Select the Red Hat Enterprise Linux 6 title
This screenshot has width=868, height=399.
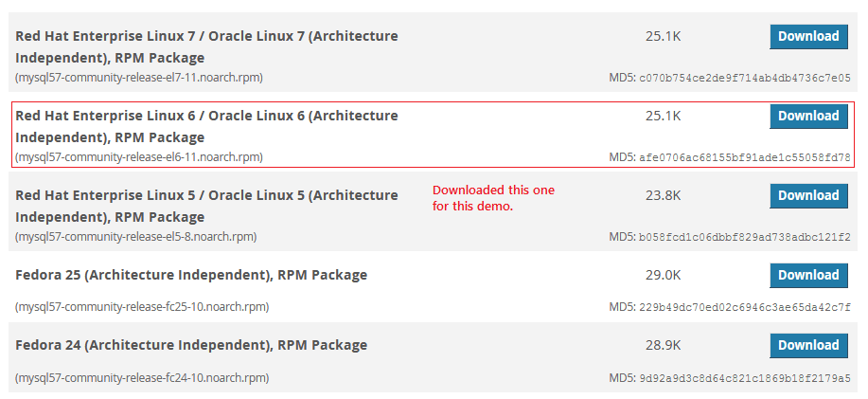tap(206, 126)
